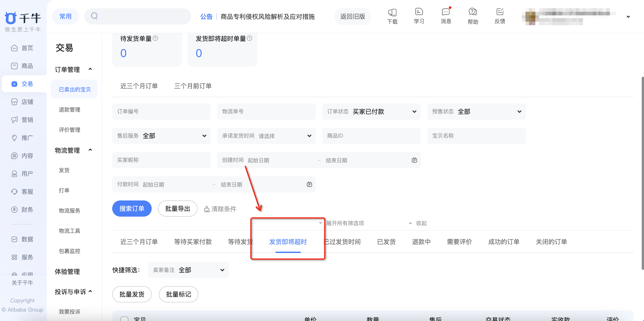
Task: Click 展开所有筛选项 to expand filters
Action: click(345, 223)
